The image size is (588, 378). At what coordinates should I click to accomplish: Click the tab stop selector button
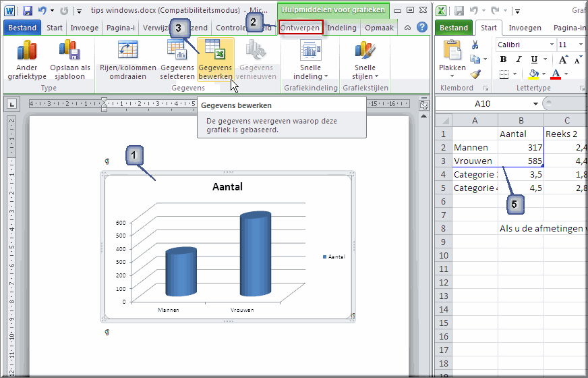click(12, 104)
